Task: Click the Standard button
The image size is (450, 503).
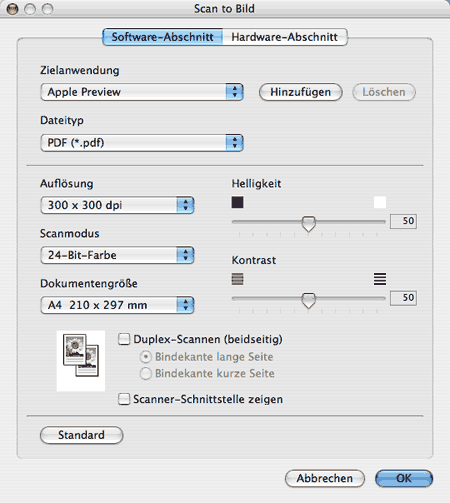Action: coord(82,435)
